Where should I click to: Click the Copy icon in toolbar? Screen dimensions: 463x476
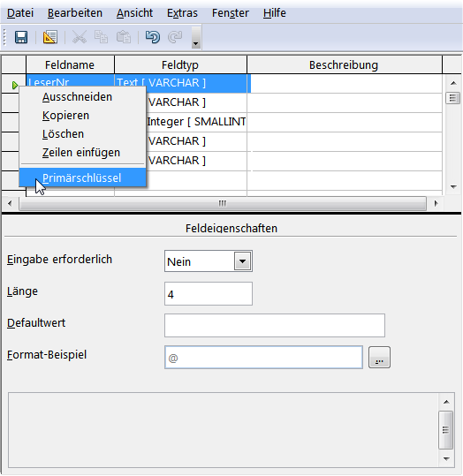pyautogui.click(x=101, y=37)
